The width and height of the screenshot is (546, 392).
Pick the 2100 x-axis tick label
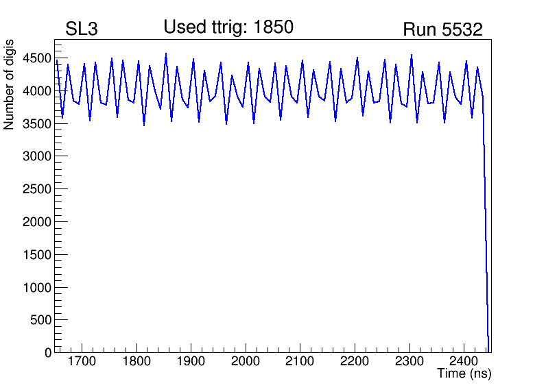(300, 361)
